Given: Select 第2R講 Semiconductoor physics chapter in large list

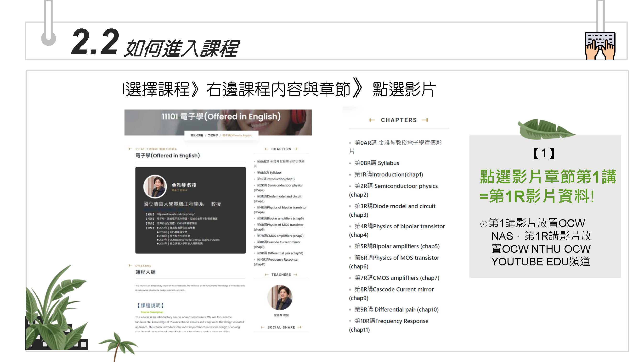Looking at the screenshot, I should [x=396, y=186].
